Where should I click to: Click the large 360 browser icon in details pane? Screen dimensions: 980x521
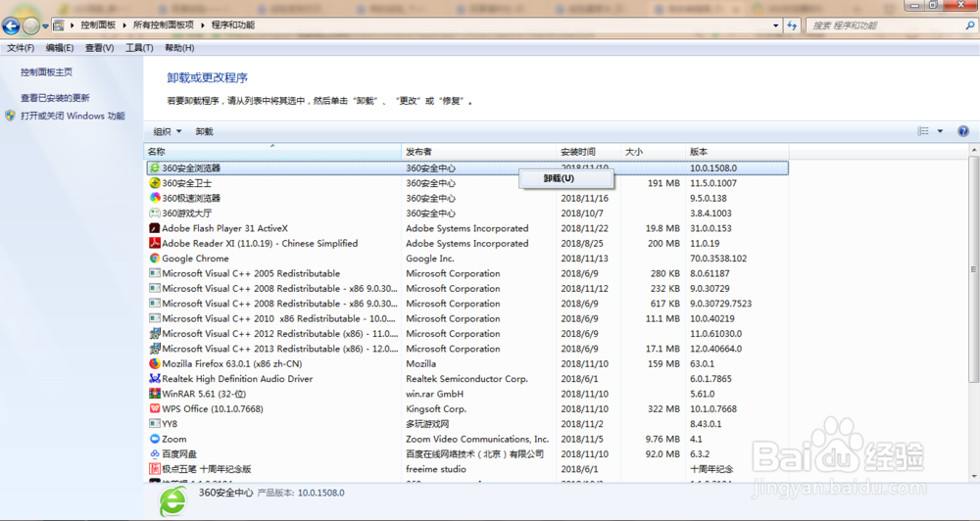[x=172, y=501]
